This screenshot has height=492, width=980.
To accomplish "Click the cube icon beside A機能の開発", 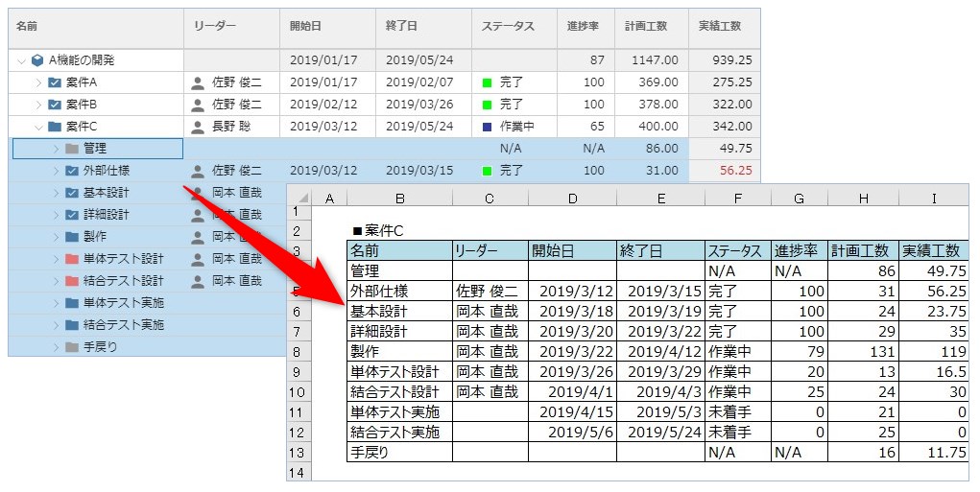I will pyautogui.click(x=37, y=60).
